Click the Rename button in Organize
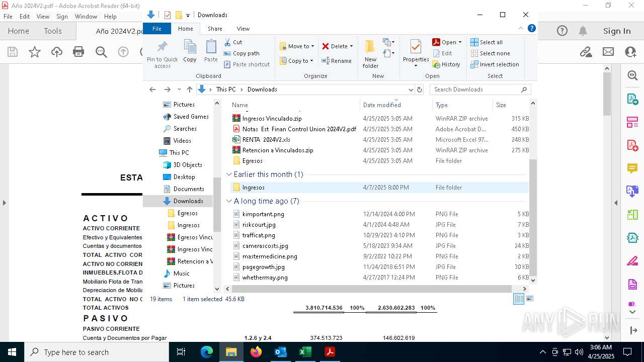Viewport: 644px width, 362px height. coord(337,61)
